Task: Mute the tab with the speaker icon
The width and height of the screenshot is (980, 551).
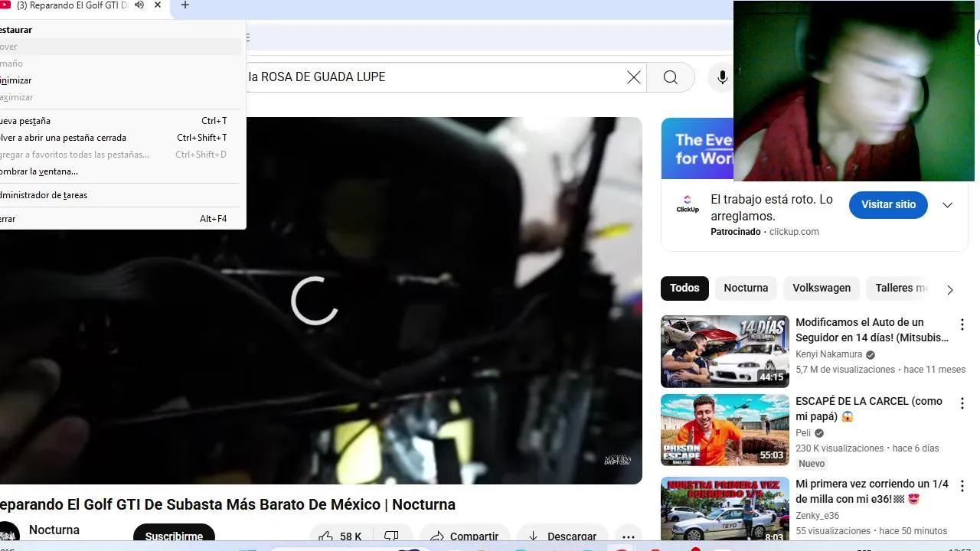Action: (x=139, y=5)
